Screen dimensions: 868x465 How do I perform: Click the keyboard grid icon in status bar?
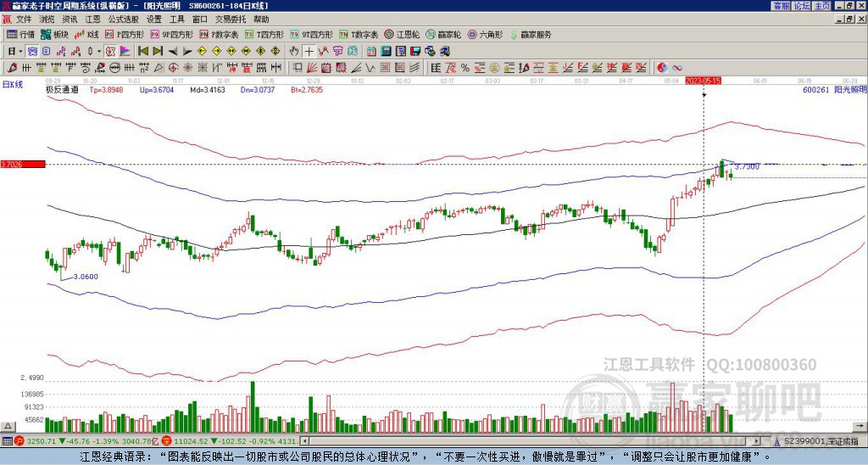[7, 441]
